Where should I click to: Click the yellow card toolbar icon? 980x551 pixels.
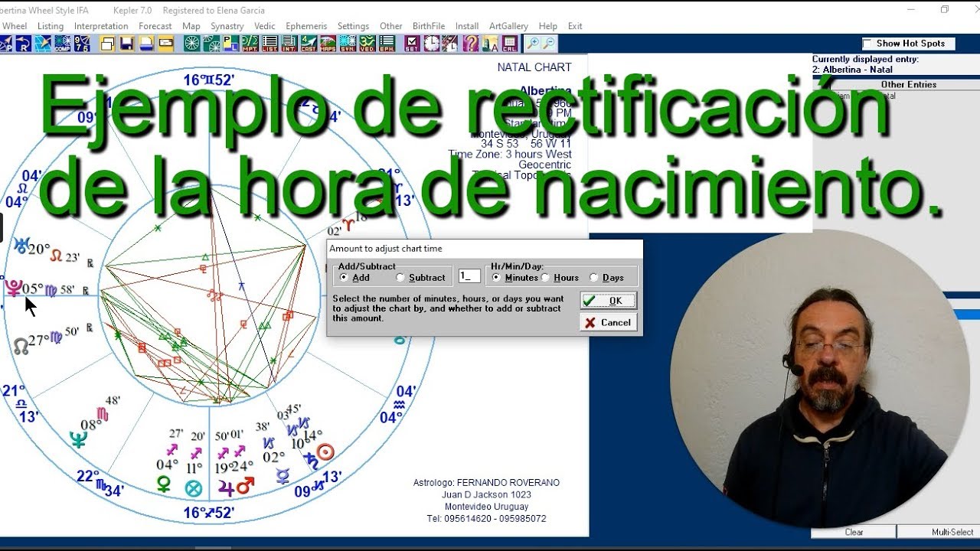pos(166,43)
